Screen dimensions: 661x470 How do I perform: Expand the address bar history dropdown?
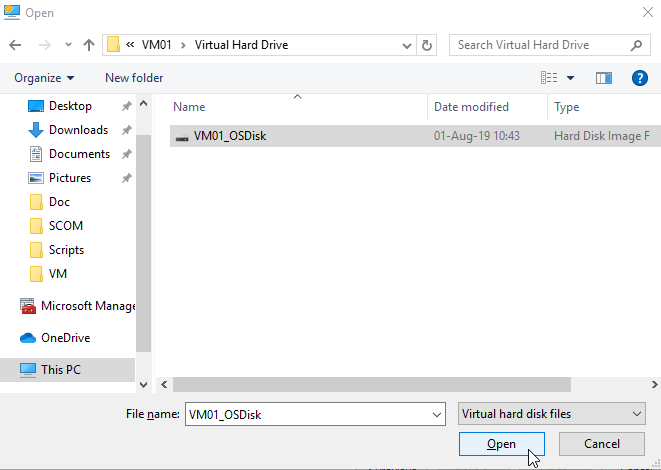coord(406,45)
